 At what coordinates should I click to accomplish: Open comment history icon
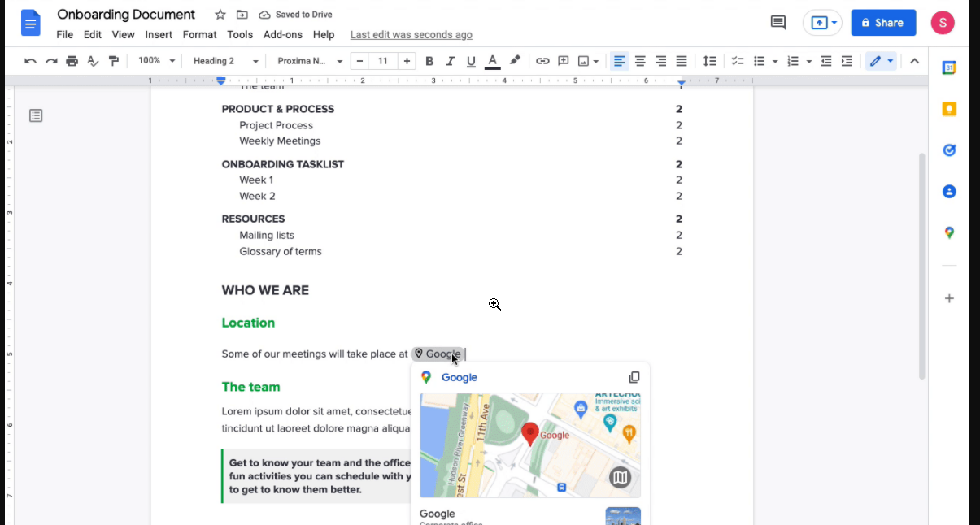pyautogui.click(x=777, y=23)
